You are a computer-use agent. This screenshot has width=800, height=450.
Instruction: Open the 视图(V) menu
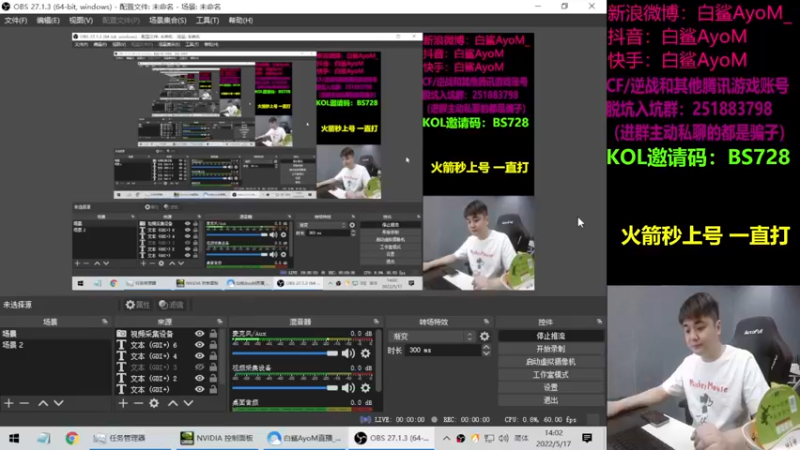click(81, 20)
